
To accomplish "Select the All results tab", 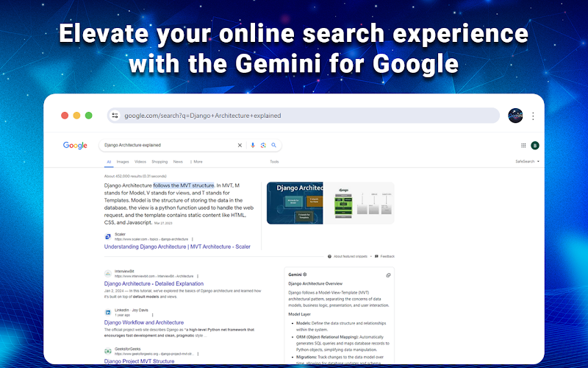I will coord(109,162).
